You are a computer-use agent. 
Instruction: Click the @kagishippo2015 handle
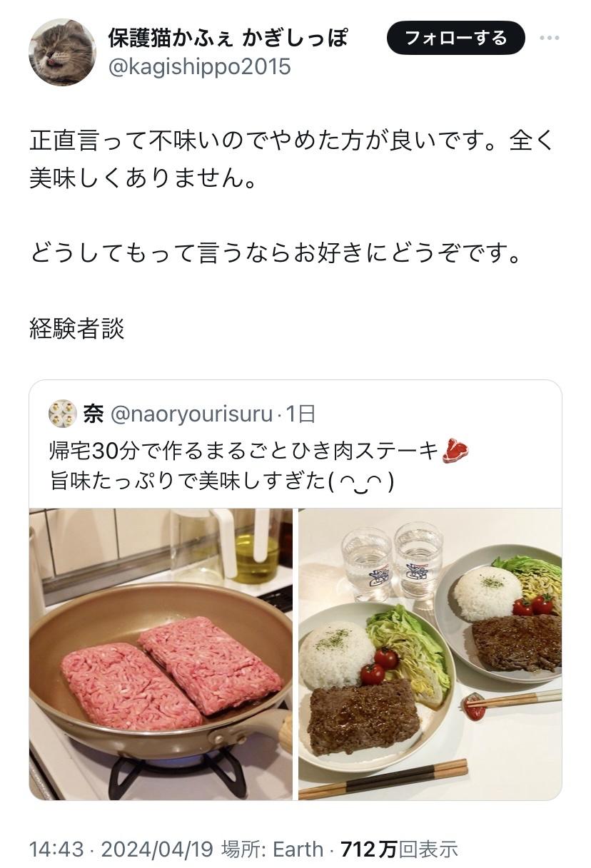click(199, 67)
